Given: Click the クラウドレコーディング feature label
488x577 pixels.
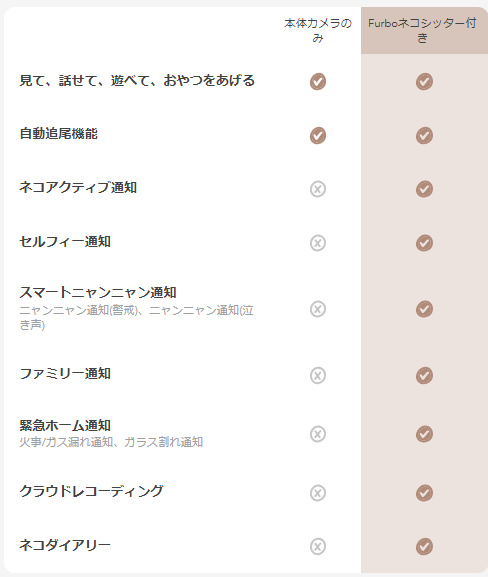Looking at the screenshot, I should 91,491.
